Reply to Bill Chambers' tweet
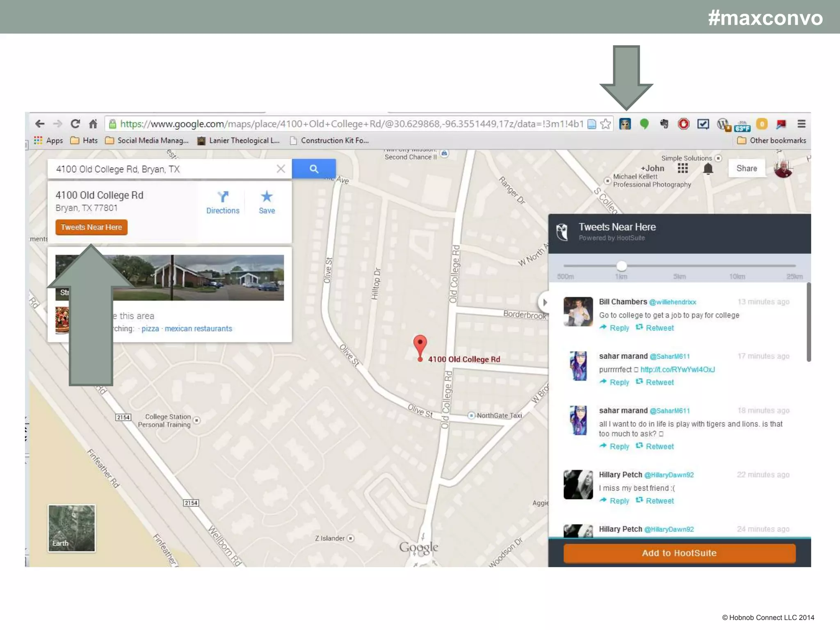Image resolution: width=840 pixels, height=630 pixels. pyautogui.click(x=614, y=328)
